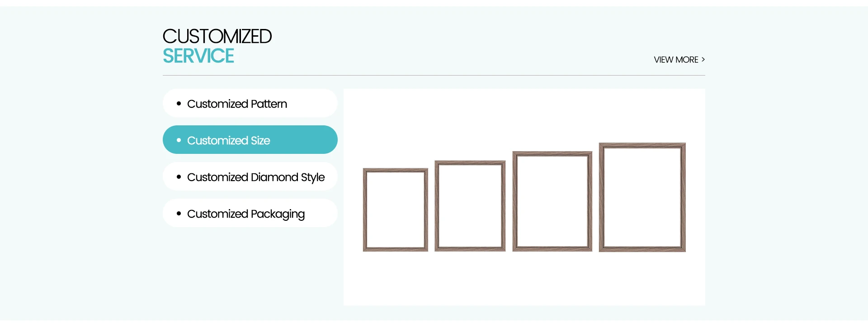Click the bullet dot beside Customized Packaging
Screen dimensions: 868x329
[x=179, y=214]
